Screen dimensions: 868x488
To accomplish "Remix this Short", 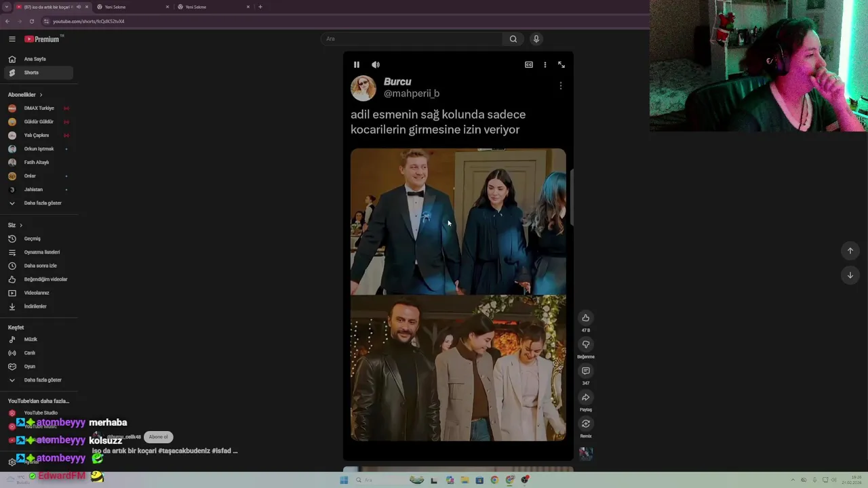I will point(586,424).
